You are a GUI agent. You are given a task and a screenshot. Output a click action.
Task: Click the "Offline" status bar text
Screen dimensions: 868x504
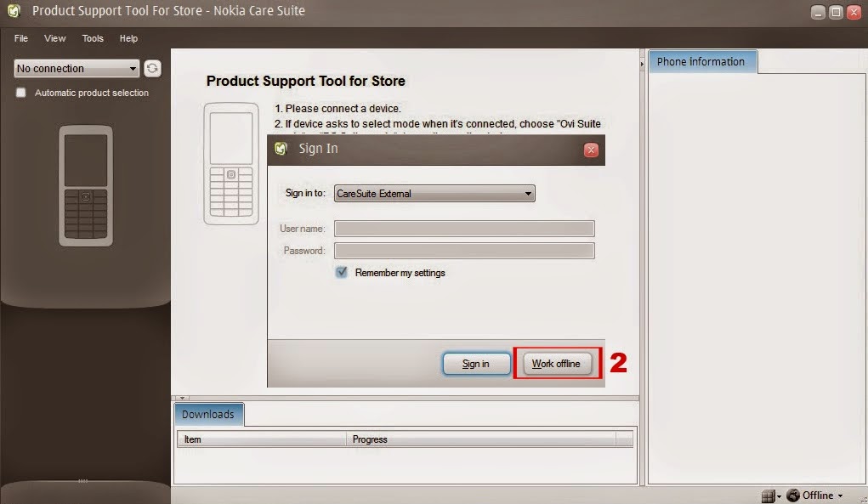pyautogui.click(x=818, y=496)
